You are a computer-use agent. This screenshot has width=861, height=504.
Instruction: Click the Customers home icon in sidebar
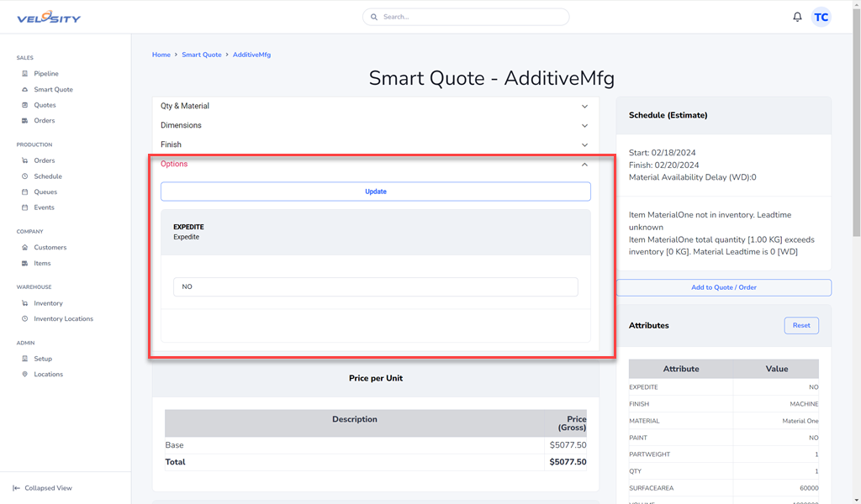[x=25, y=248]
